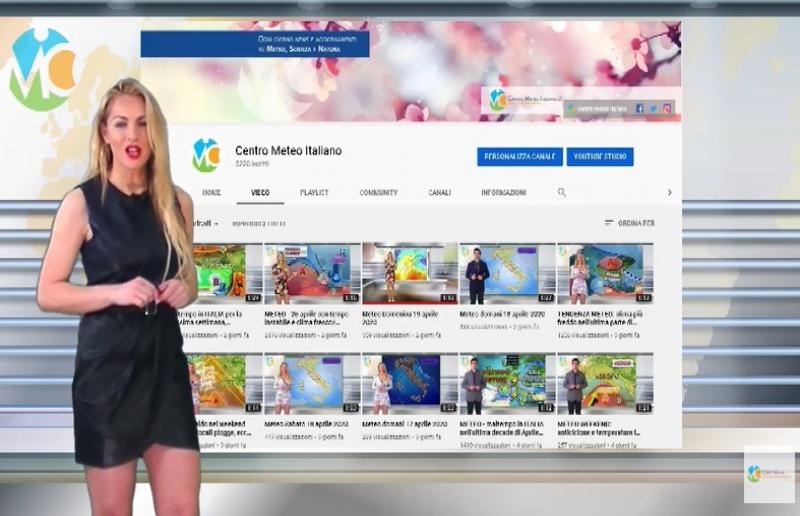800x516 pixels.
Task: Click the right chevron after channel tabs
Action: (669, 192)
